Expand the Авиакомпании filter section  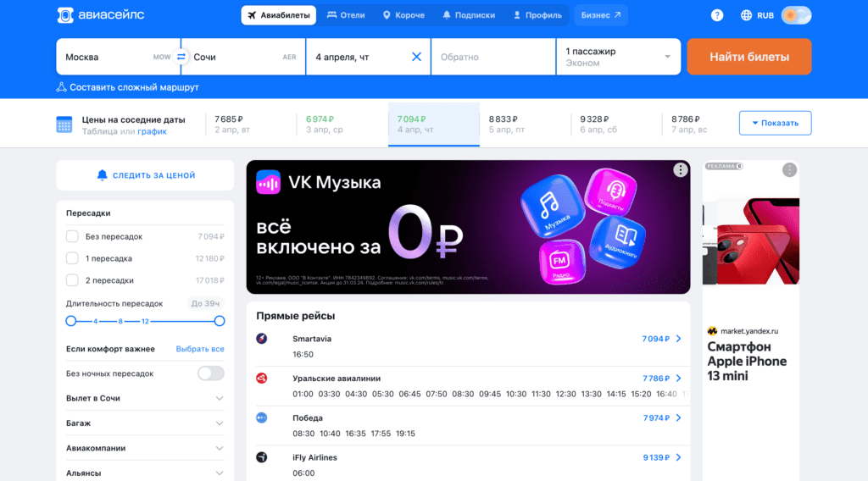point(145,448)
